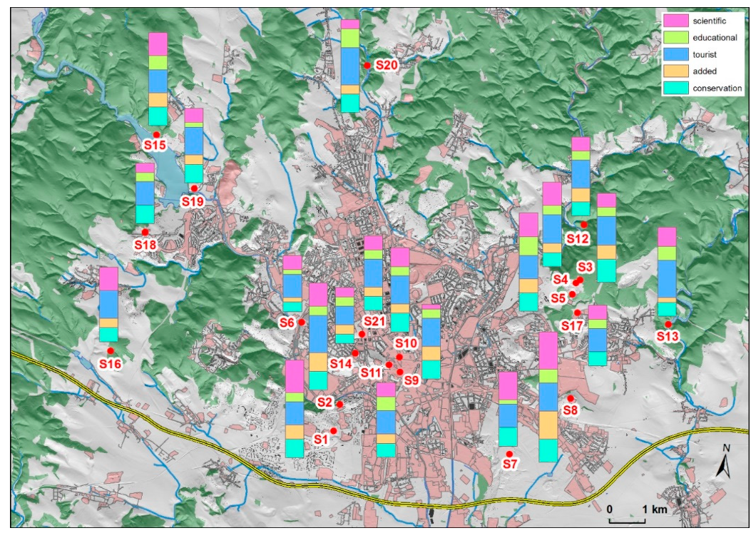Select the stacked bar chart above S16

pos(108,305)
